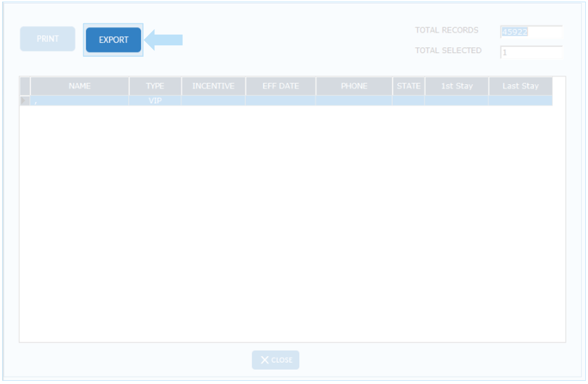Sort the list by INCENTIVE column
The width and height of the screenshot is (588, 384).
pyautogui.click(x=213, y=86)
